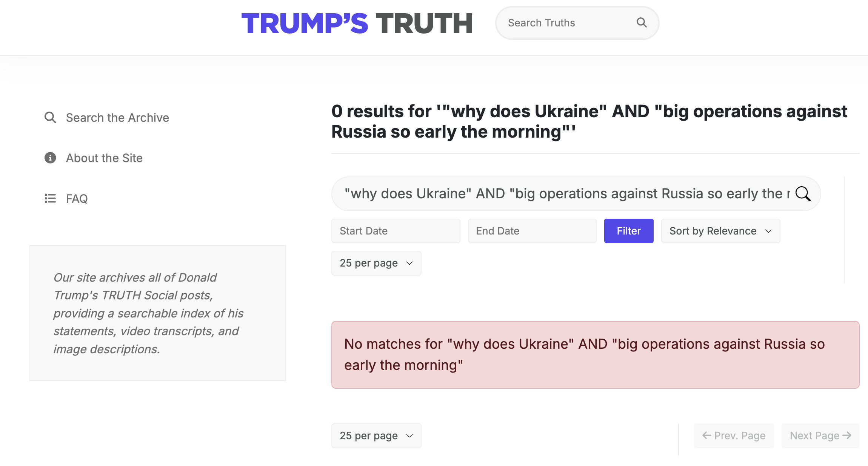The height and width of the screenshot is (466, 868).
Task: Open the FAQ page
Action: pos(77,199)
